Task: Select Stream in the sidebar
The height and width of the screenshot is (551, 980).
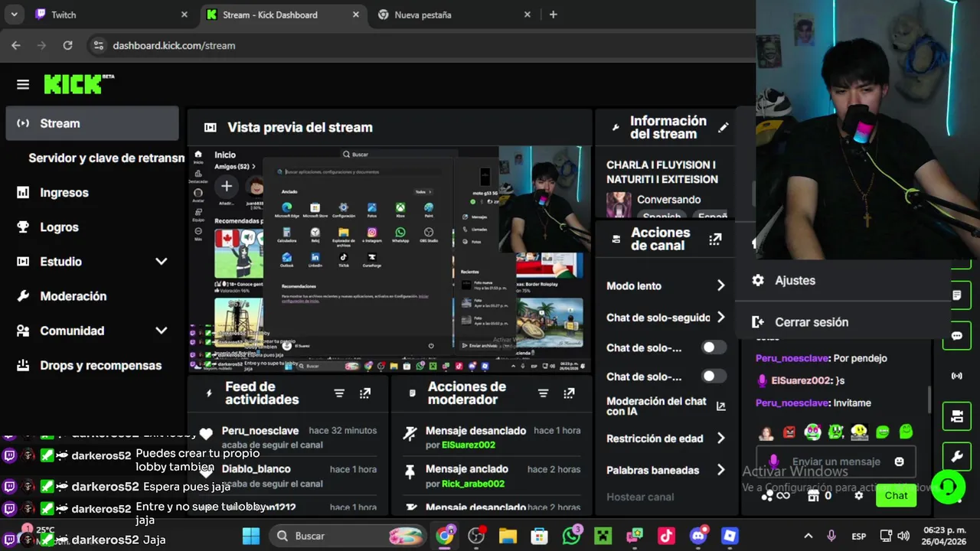Action: tap(92, 123)
